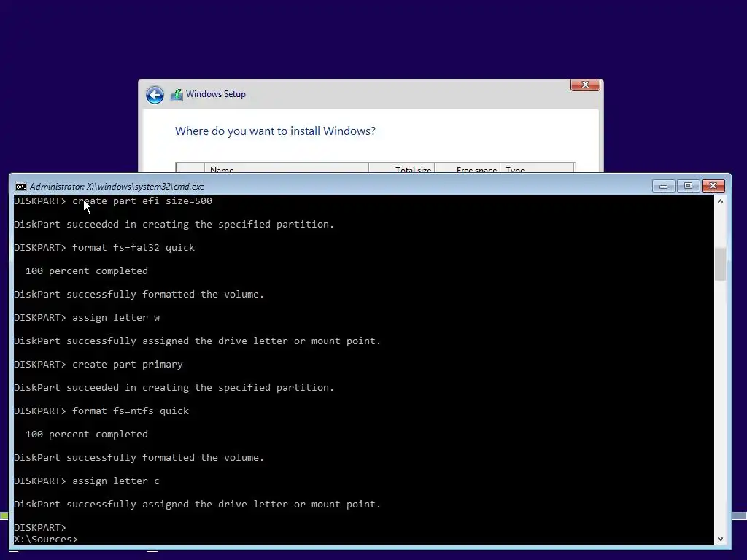
Task: Click the console vertical scrollbar thumb
Action: tap(720, 264)
